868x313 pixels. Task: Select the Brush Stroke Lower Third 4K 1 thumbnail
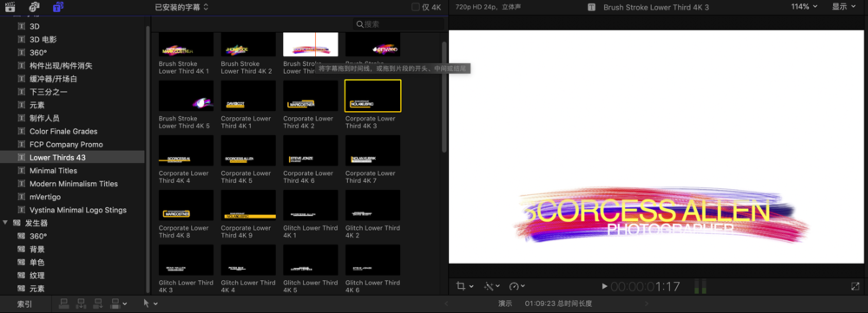pyautogui.click(x=186, y=44)
